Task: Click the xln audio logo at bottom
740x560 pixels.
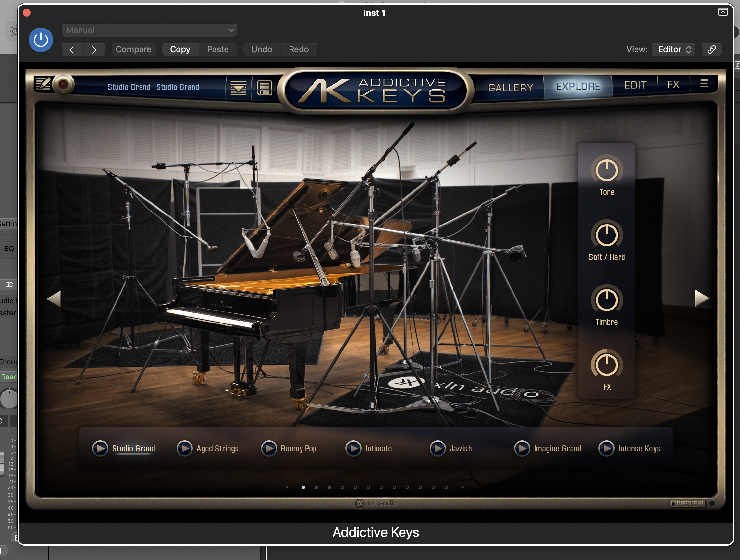Action: click(x=376, y=503)
